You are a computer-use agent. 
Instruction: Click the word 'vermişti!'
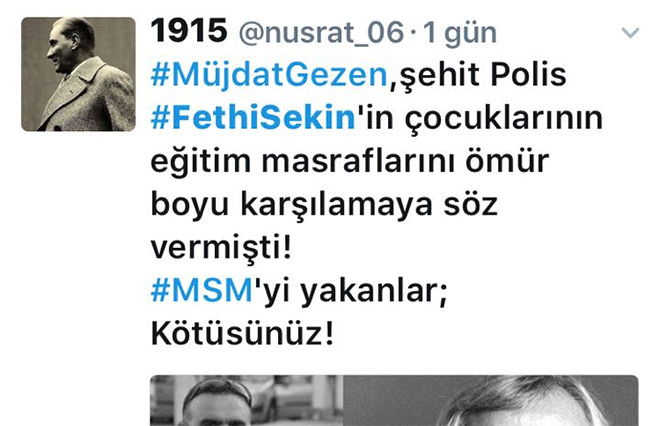tap(221, 248)
